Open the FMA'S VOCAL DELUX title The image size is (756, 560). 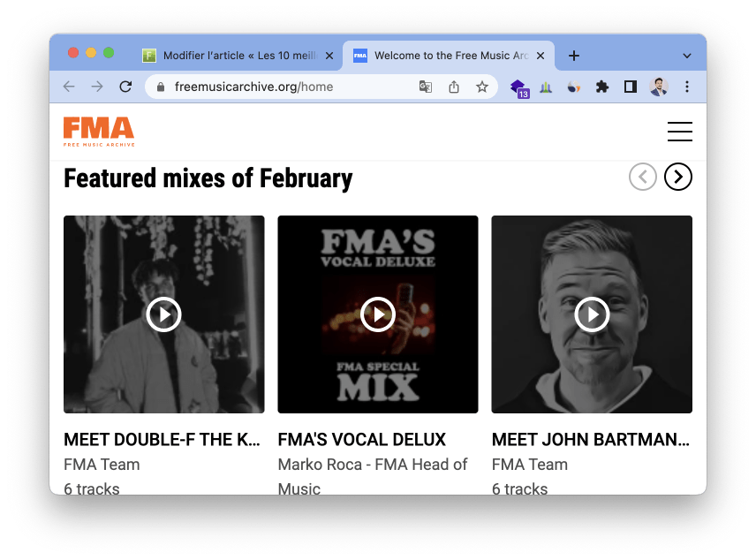pos(362,439)
